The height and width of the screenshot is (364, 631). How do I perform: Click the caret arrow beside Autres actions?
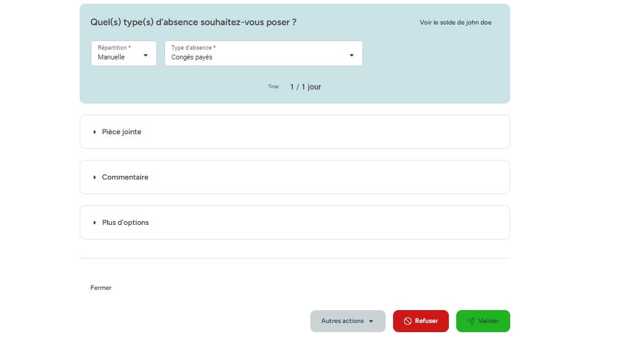[x=371, y=321]
